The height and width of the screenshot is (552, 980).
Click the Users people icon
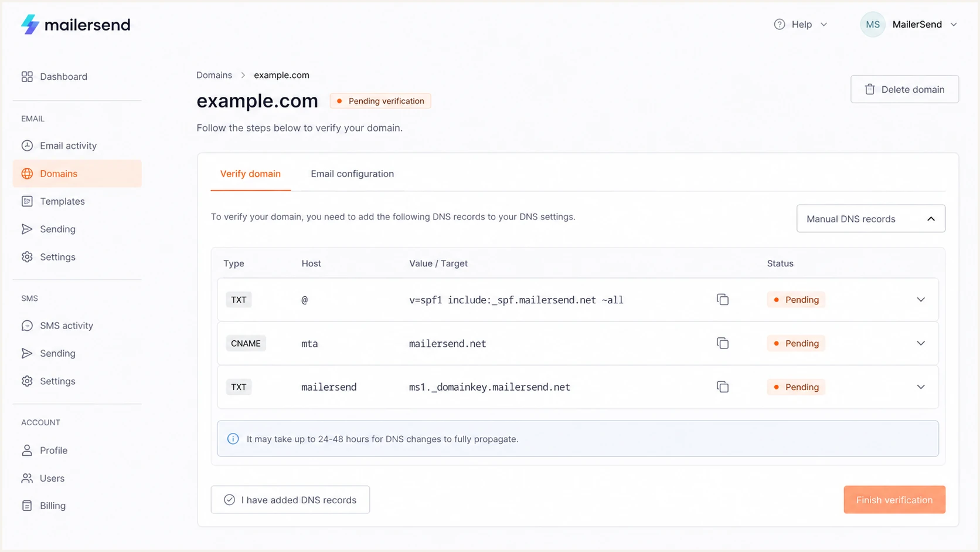click(x=27, y=478)
